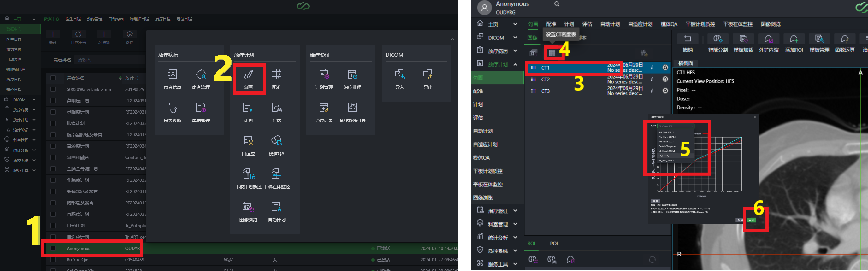Switch to the 自动勾画 tab in the left window
The width and height of the screenshot is (868, 271).
click(x=116, y=19)
